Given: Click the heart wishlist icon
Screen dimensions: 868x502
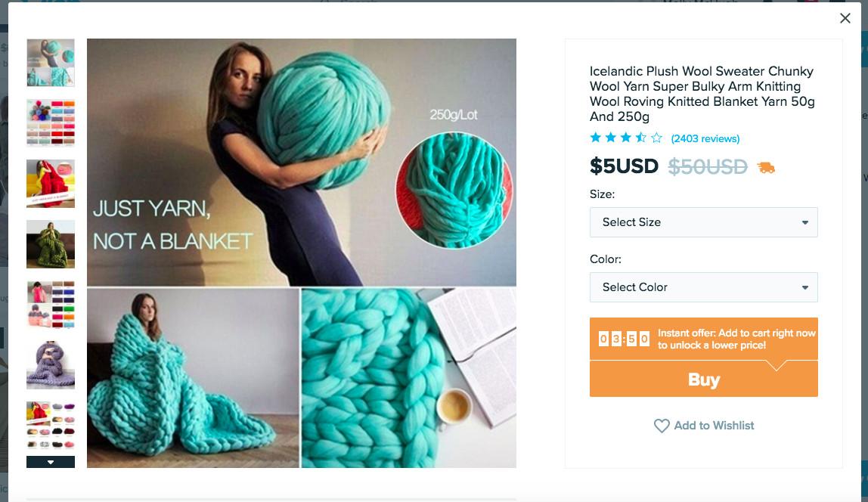Looking at the screenshot, I should pos(662,426).
